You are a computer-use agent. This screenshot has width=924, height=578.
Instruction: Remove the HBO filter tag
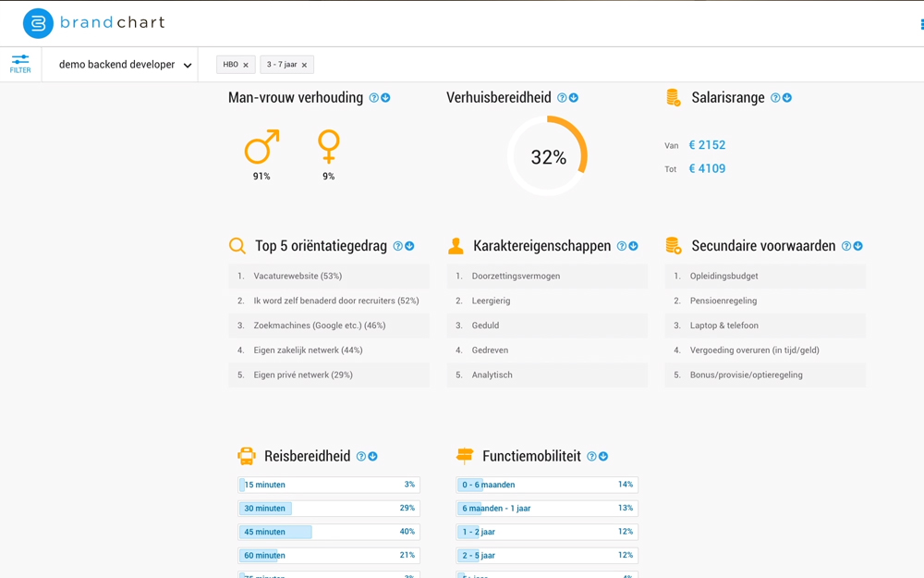point(246,65)
